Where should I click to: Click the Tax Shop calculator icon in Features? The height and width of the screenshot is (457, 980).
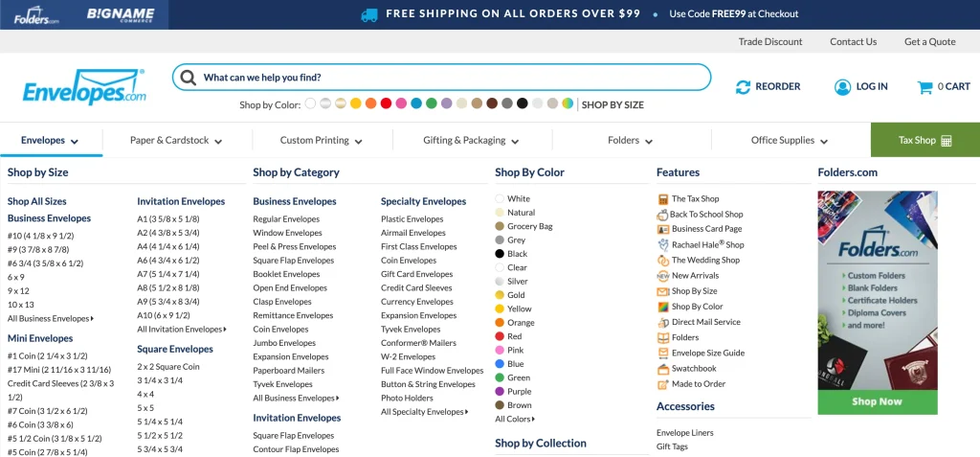pyautogui.click(x=663, y=198)
